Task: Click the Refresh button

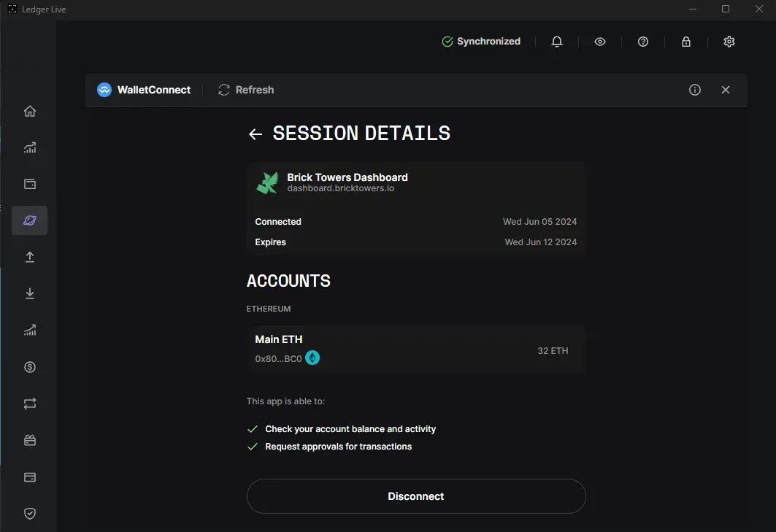Action: coord(246,90)
